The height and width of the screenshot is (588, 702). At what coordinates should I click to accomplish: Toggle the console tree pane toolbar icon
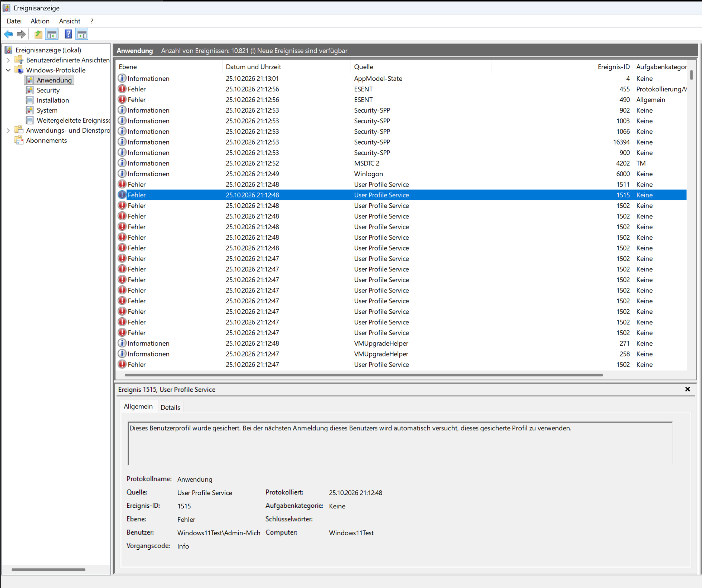[52, 35]
